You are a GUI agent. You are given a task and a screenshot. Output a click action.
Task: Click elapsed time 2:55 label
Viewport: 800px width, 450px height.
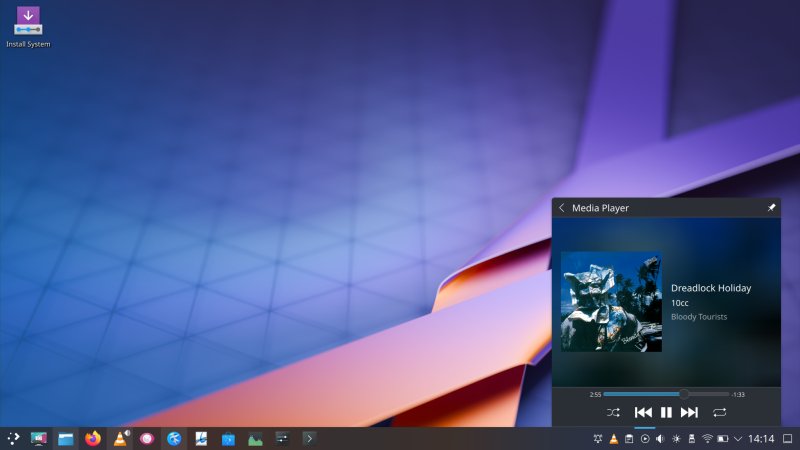595,394
